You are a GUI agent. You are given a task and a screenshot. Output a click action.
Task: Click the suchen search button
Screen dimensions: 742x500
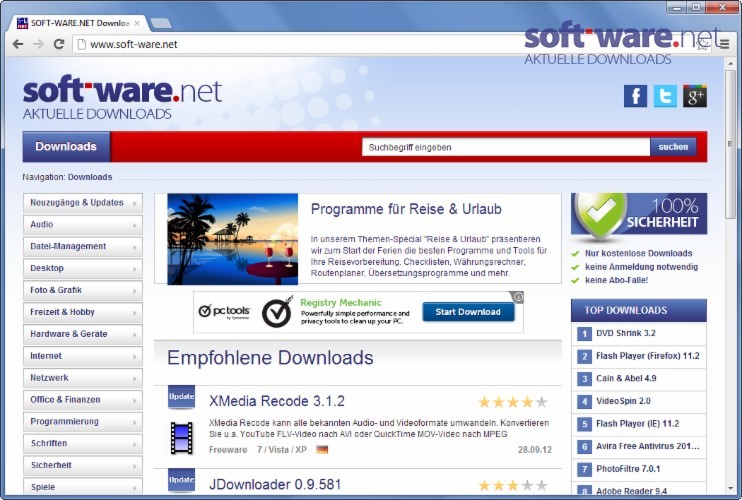coord(673,147)
